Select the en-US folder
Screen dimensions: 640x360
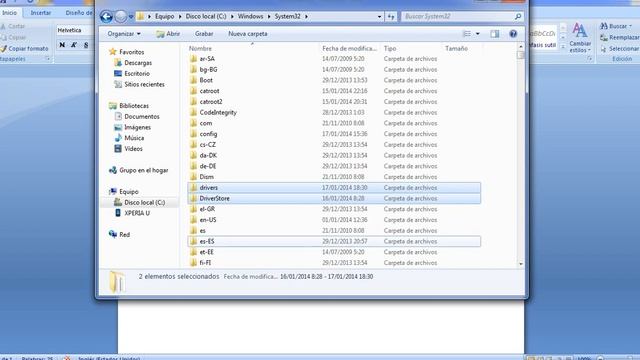[334, 220]
